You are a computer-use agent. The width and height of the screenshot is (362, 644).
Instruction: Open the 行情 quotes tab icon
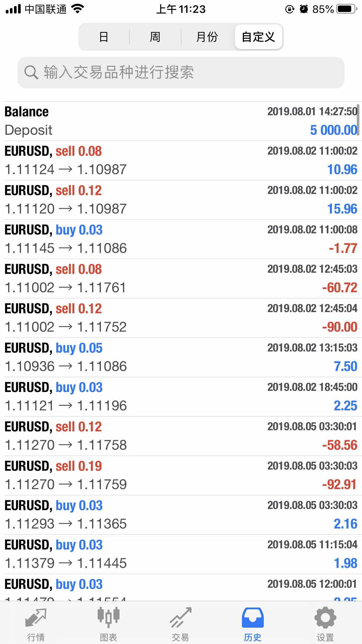pyautogui.click(x=36, y=617)
